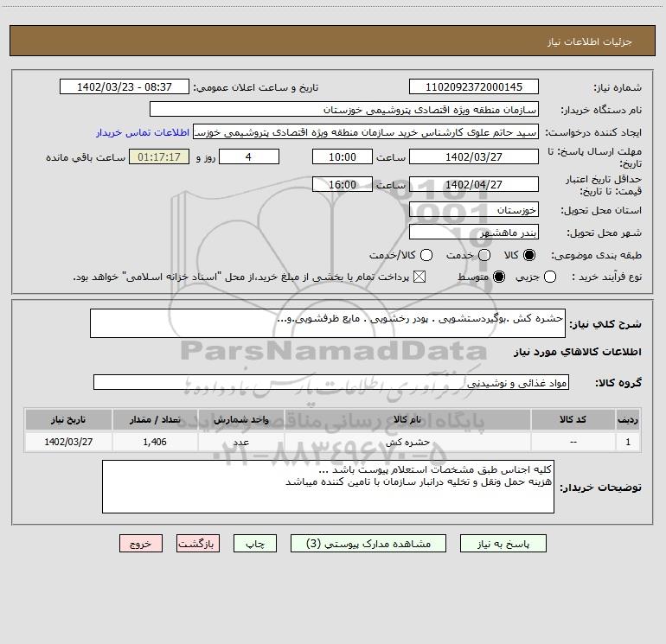The height and width of the screenshot is (644, 666).
Task: Click the unit cell عدد
Action: (x=240, y=442)
